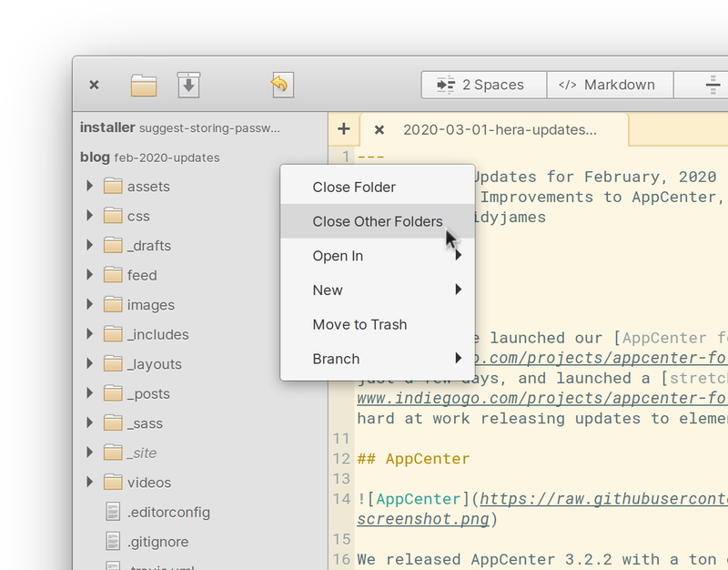Viewport: 728px width, 570px height.
Task: Click the assets folder icon
Action: click(113, 187)
